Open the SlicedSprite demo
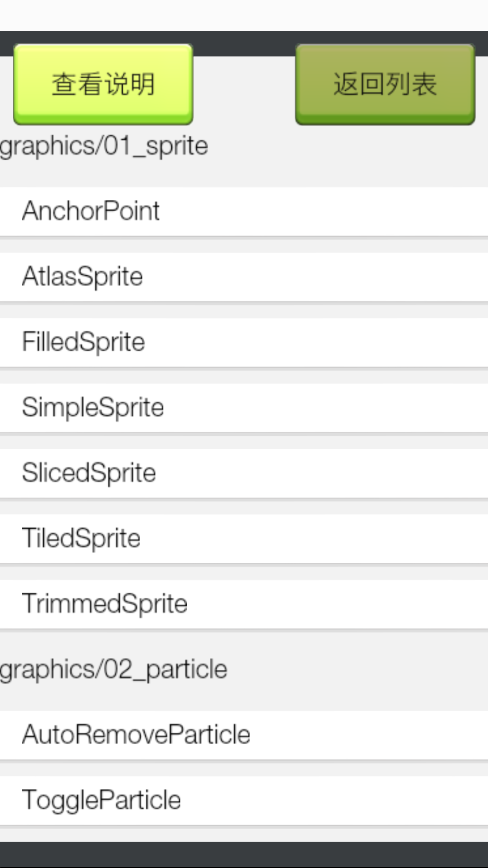 click(x=89, y=473)
